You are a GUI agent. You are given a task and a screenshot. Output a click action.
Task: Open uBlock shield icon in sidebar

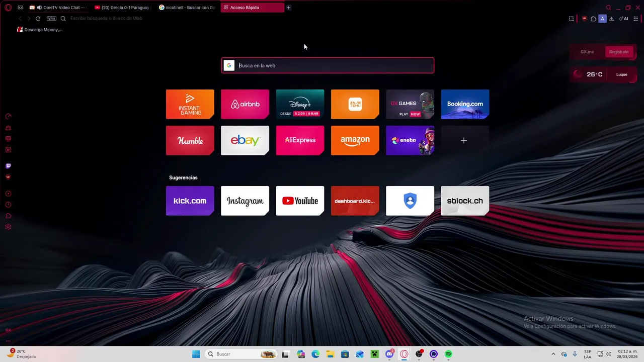click(x=8, y=177)
